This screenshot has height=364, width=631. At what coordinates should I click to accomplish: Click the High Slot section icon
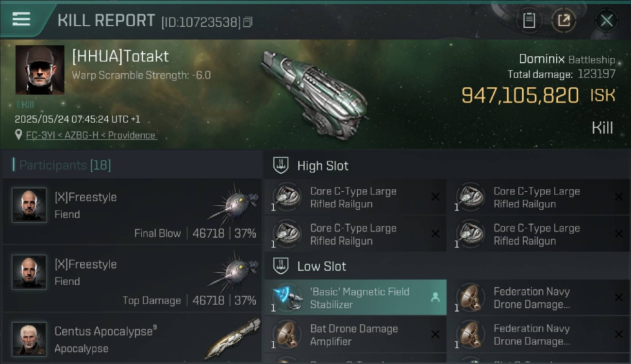(x=281, y=165)
